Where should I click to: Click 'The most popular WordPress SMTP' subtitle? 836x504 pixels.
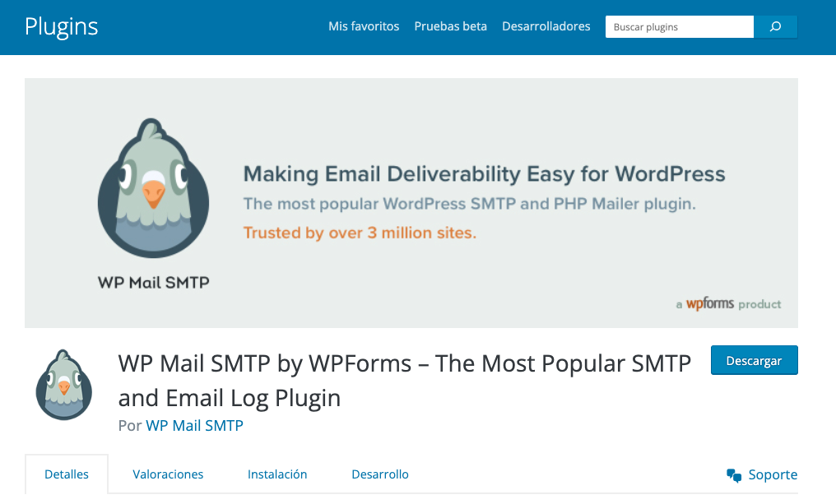tap(470, 204)
